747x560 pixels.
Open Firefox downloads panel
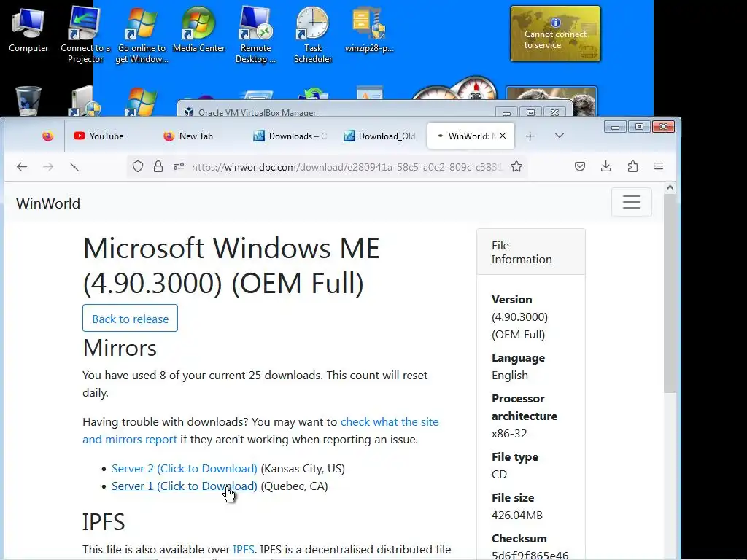(x=606, y=166)
